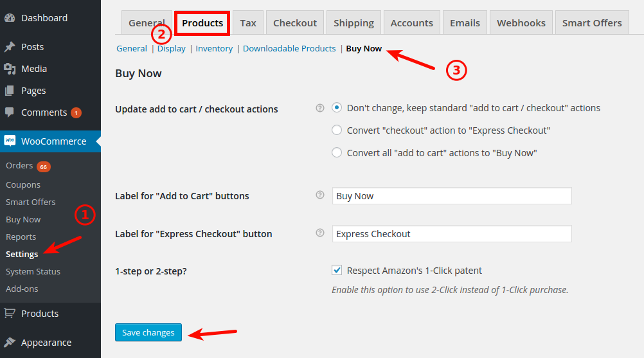Click the Comments speech bubble icon
The height and width of the screenshot is (358, 644).
tap(10, 112)
